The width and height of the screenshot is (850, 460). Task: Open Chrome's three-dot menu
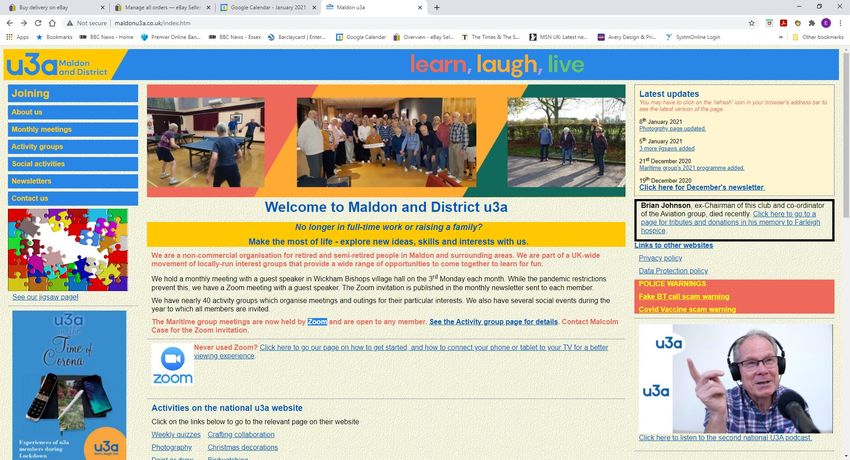coord(841,23)
